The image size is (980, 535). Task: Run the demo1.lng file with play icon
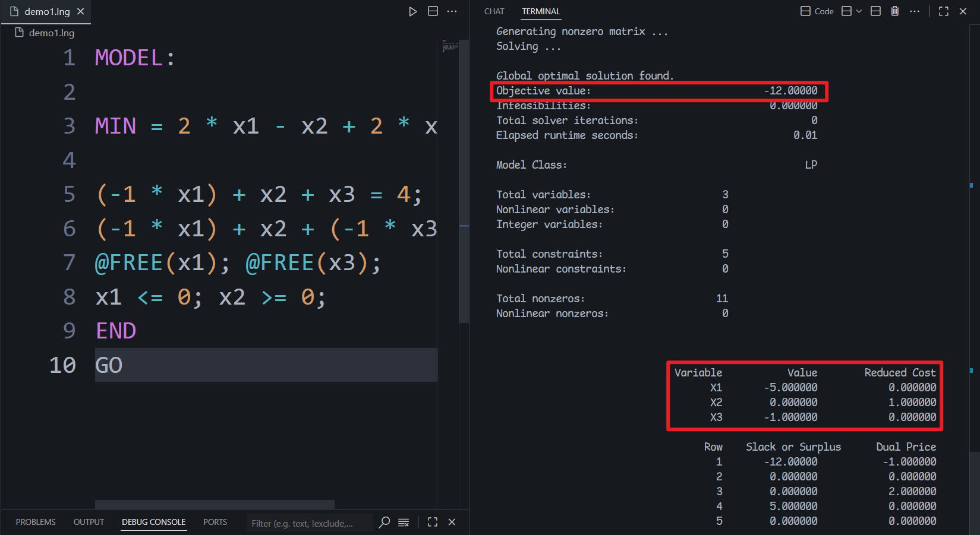[412, 11]
